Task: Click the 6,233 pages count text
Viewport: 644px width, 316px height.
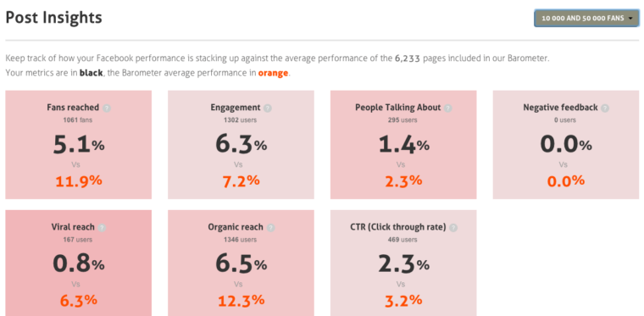Action: [408, 58]
